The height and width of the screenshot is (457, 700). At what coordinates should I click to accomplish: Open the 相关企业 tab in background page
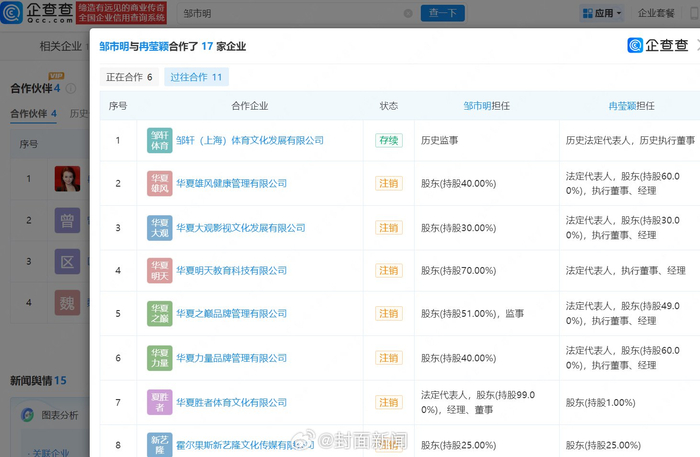point(61,46)
